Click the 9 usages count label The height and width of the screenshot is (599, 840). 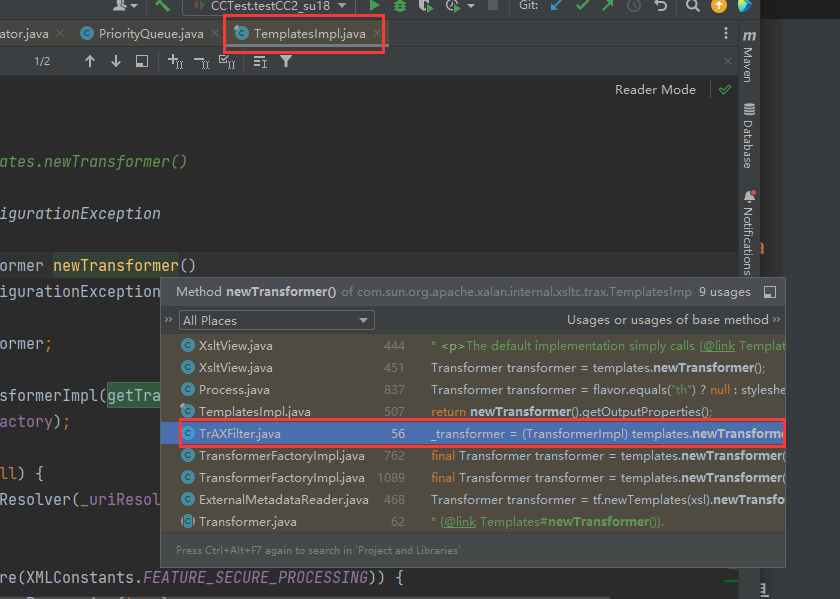[724, 292]
